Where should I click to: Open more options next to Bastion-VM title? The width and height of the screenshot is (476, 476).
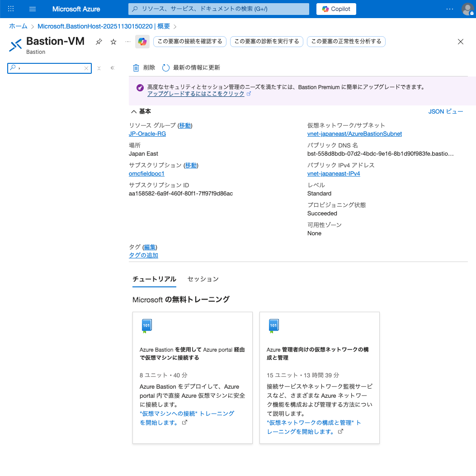(x=128, y=42)
